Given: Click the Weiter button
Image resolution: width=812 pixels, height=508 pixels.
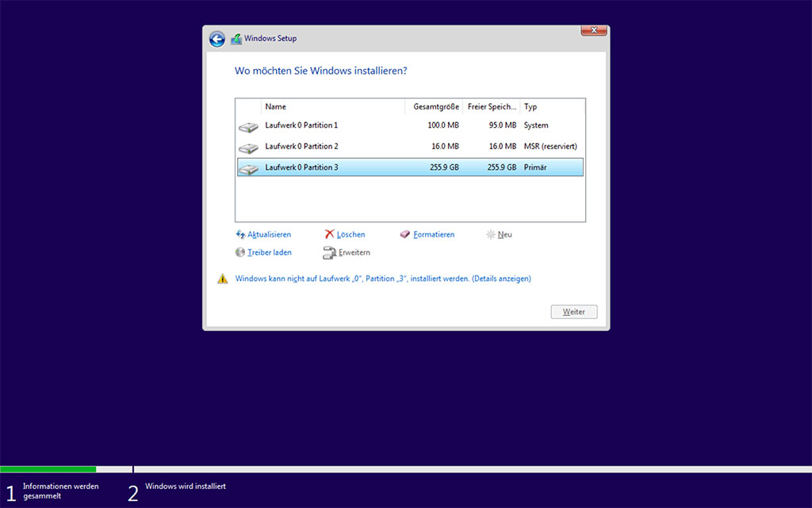Looking at the screenshot, I should click(574, 311).
